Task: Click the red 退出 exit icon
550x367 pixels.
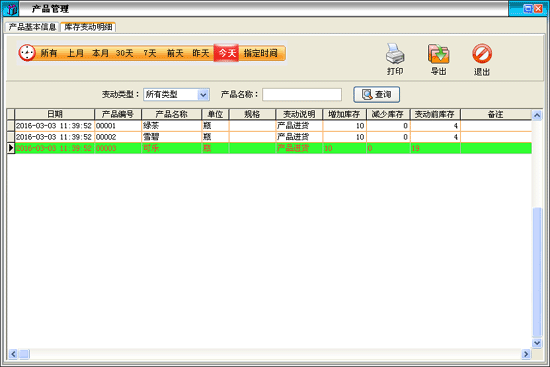Action: tap(482, 53)
